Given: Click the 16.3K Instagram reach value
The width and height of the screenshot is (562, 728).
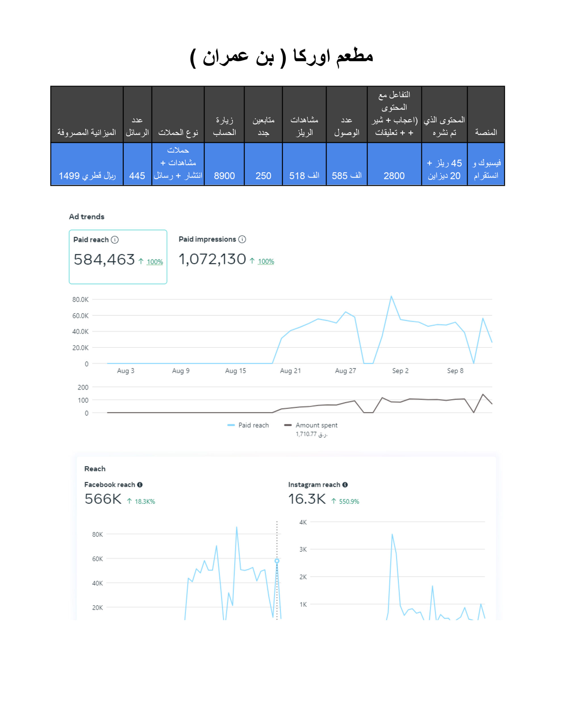Looking at the screenshot, I should pyautogui.click(x=307, y=499).
